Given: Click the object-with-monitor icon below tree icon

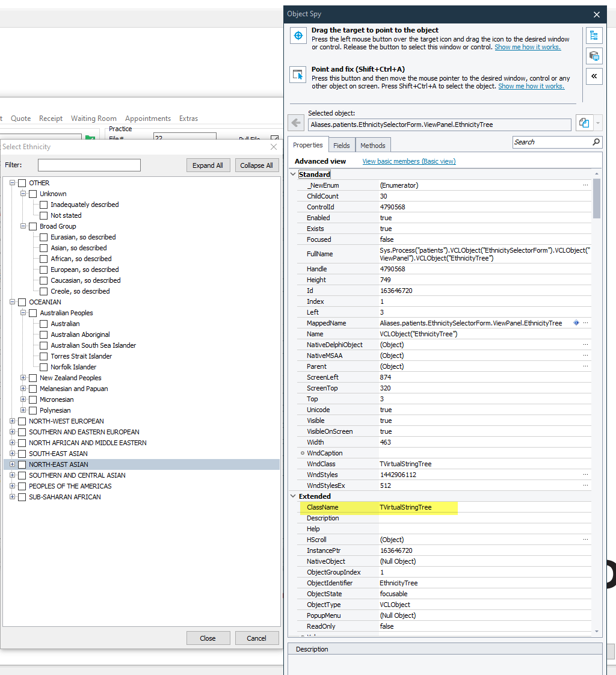Looking at the screenshot, I should click(594, 56).
